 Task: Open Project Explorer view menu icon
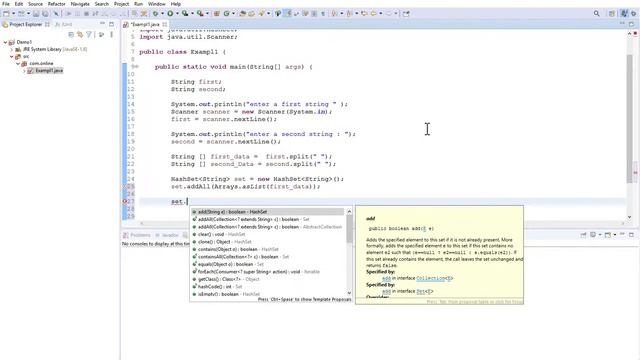111,35
